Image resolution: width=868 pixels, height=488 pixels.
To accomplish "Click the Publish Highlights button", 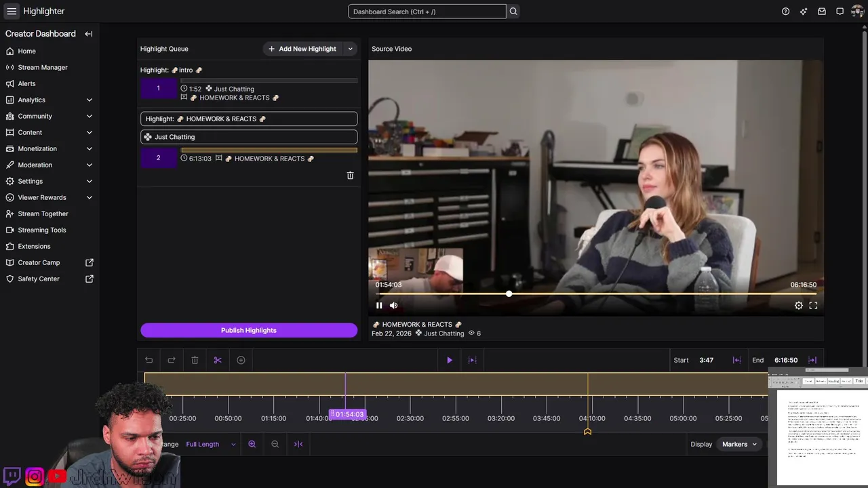I will (x=249, y=330).
